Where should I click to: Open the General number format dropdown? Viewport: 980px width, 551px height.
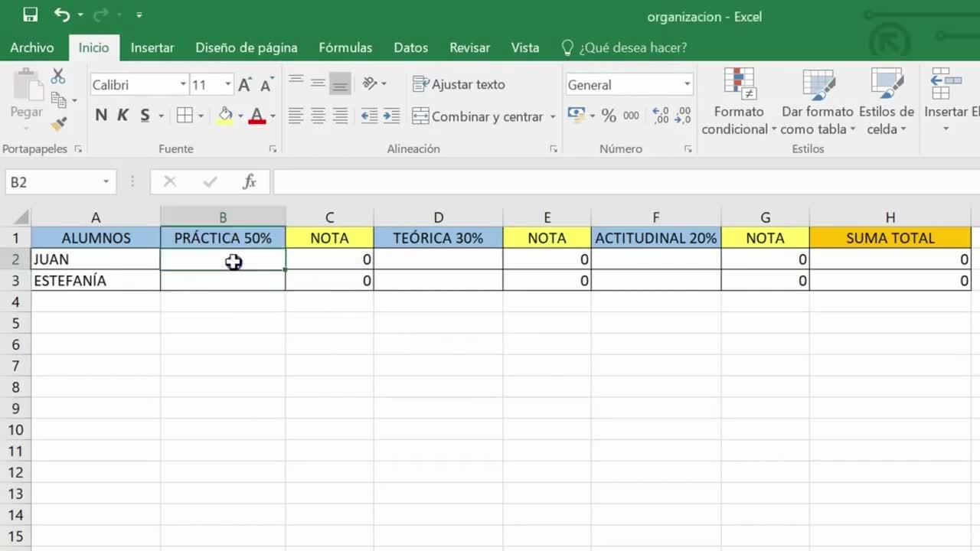[x=687, y=85]
